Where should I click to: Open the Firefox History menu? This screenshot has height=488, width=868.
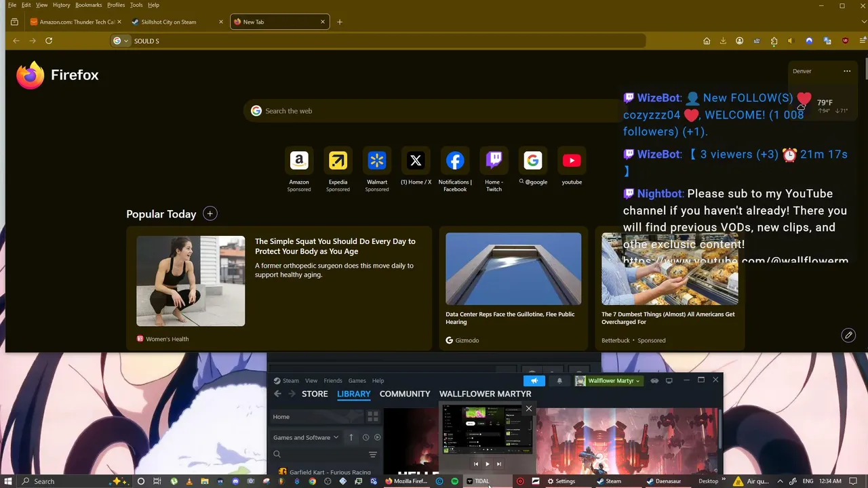[61, 5]
